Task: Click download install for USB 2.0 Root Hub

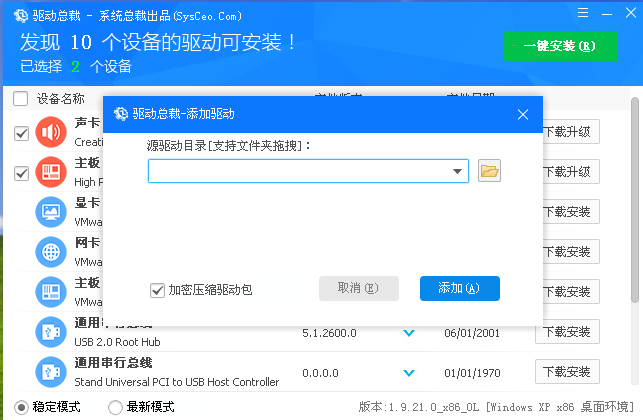Action: click(x=568, y=331)
